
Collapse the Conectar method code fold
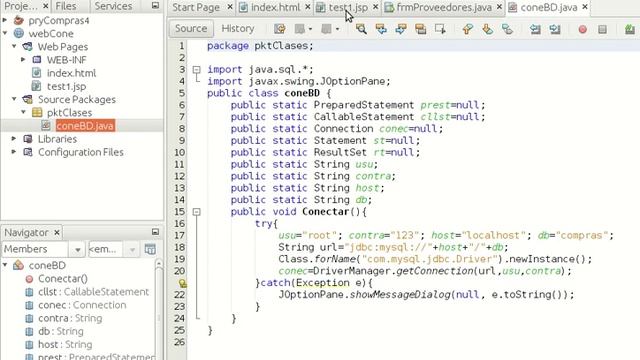[197, 212]
